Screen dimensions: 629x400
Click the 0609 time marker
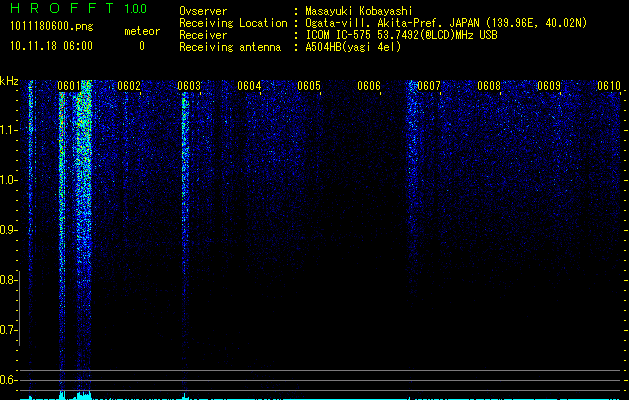click(549, 86)
